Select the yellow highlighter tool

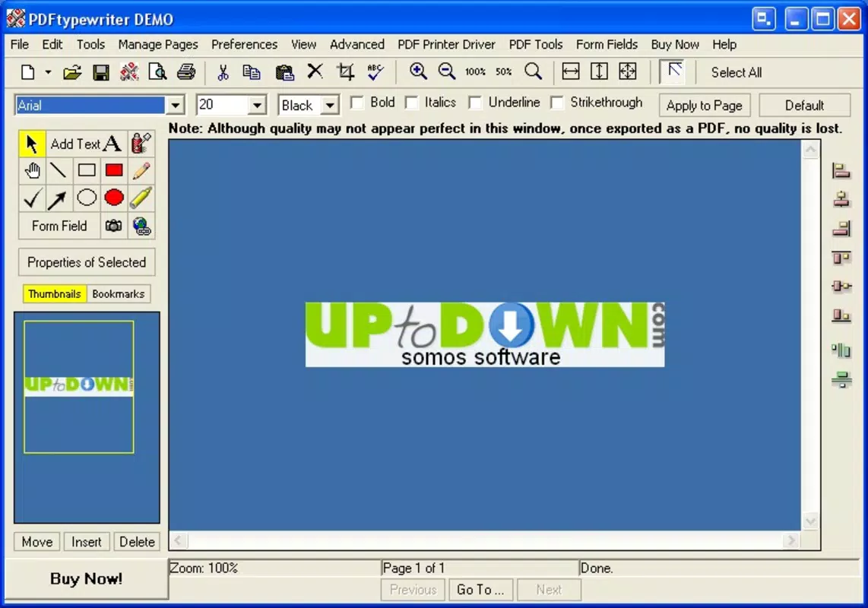point(141,198)
